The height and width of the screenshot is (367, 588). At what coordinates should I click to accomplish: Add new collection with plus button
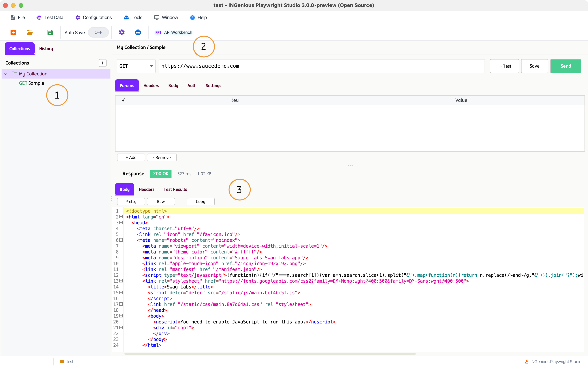click(103, 63)
